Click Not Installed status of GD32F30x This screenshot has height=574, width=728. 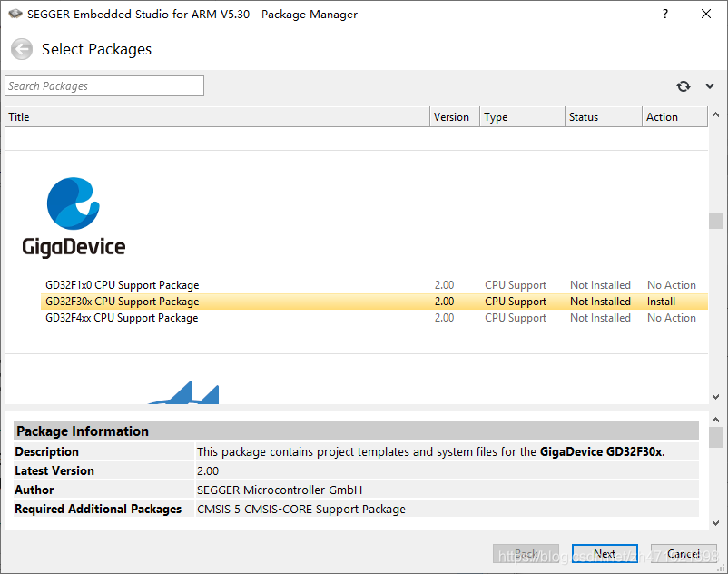pos(600,302)
